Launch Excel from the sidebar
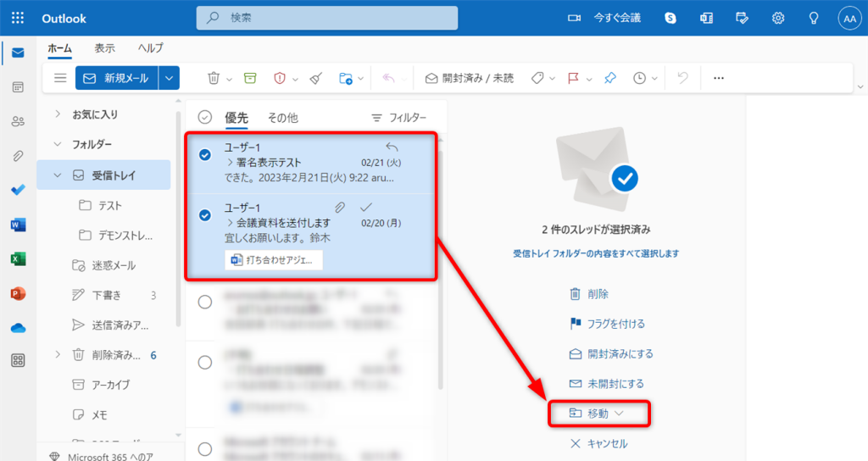 tap(18, 259)
